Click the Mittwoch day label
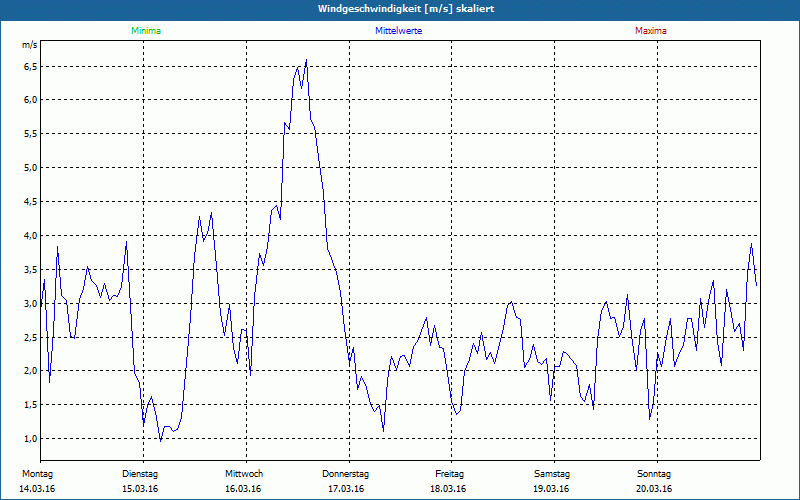 244,474
